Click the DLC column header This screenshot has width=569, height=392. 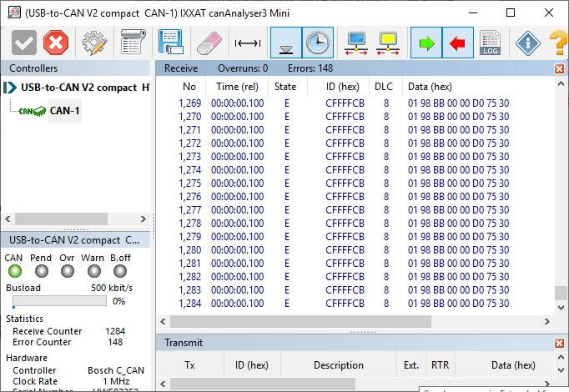[x=384, y=87]
